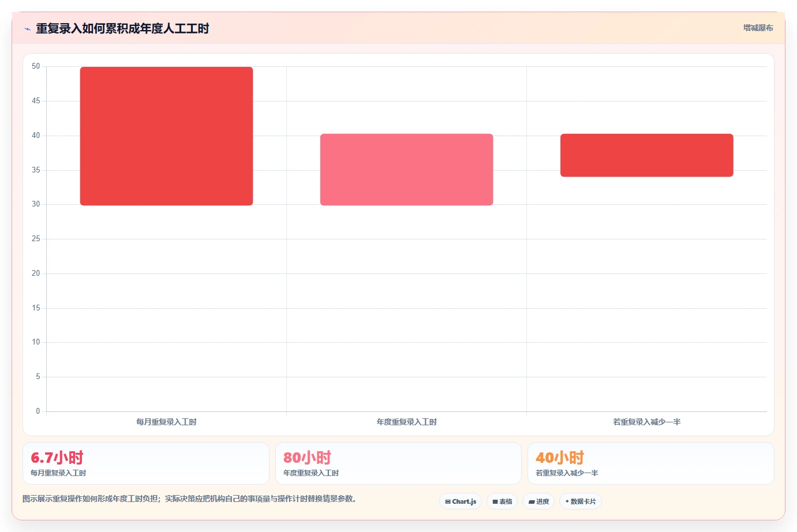Click the 若重复录入减少一半 bar
This screenshot has height=532, width=797.
646,155
